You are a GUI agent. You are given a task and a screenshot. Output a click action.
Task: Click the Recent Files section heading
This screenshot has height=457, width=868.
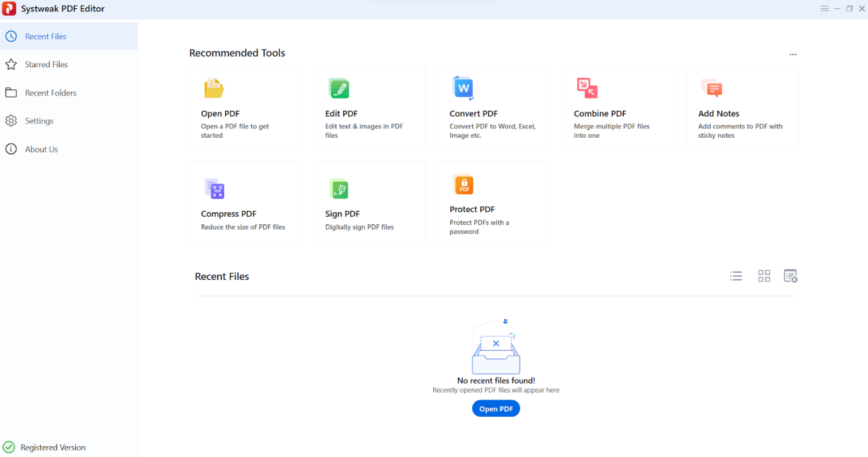(x=222, y=277)
